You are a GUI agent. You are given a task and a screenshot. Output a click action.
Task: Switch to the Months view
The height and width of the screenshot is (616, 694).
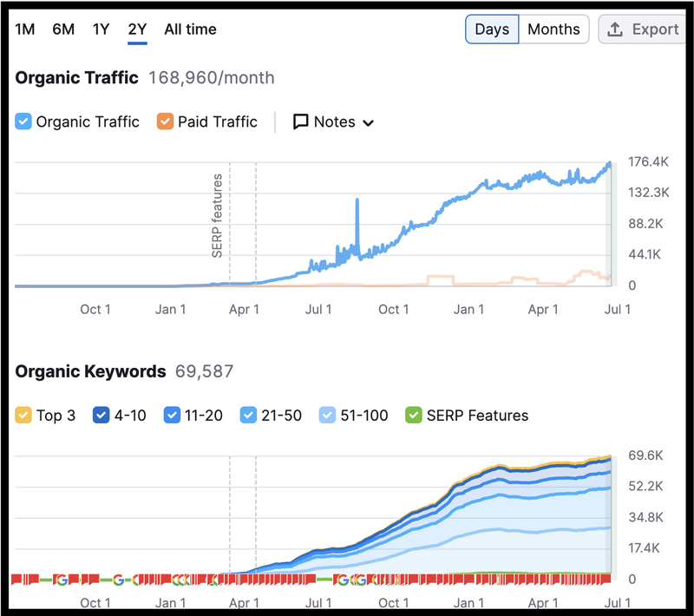pos(553,29)
